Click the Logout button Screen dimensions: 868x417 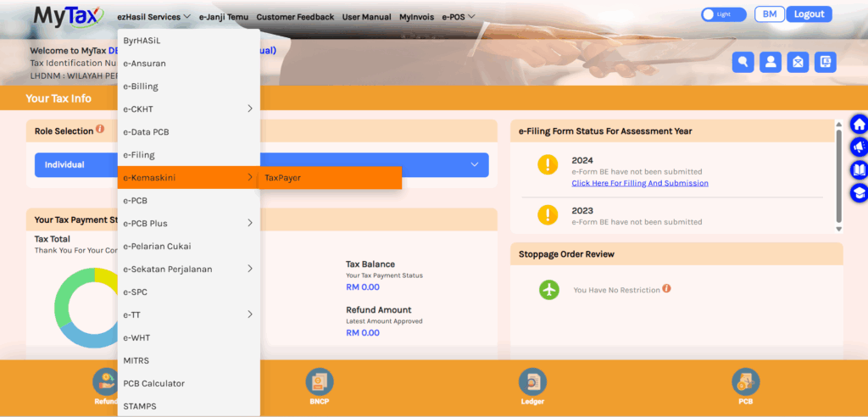coord(810,14)
